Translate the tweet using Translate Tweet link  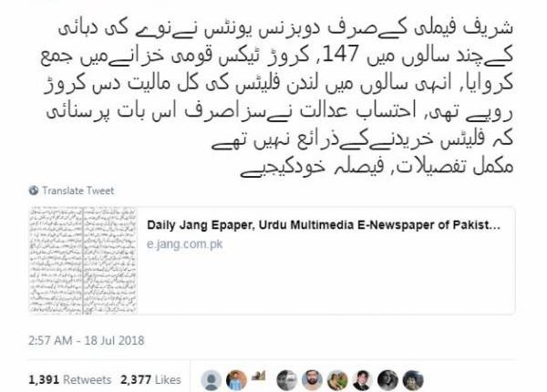(x=77, y=191)
